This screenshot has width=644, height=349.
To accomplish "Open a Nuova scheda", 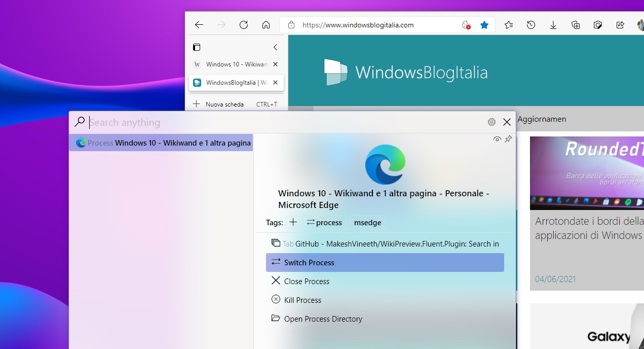I will pyautogui.click(x=235, y=104).
